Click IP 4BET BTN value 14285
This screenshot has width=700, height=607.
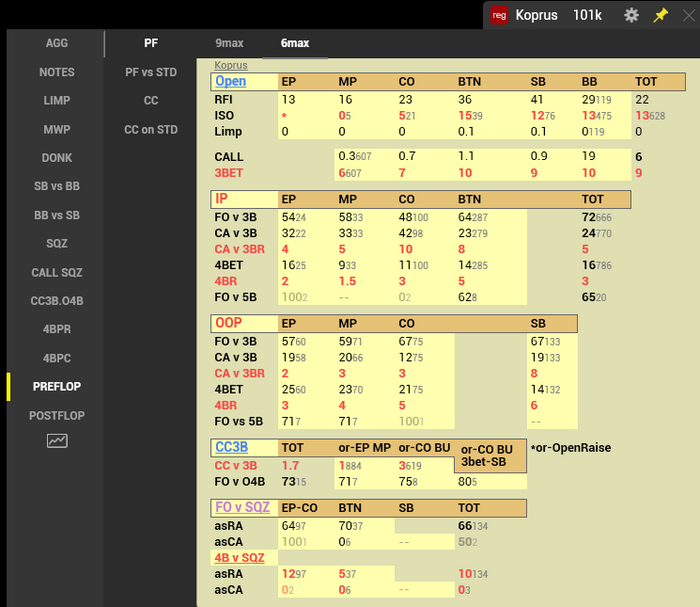[473, 266]
